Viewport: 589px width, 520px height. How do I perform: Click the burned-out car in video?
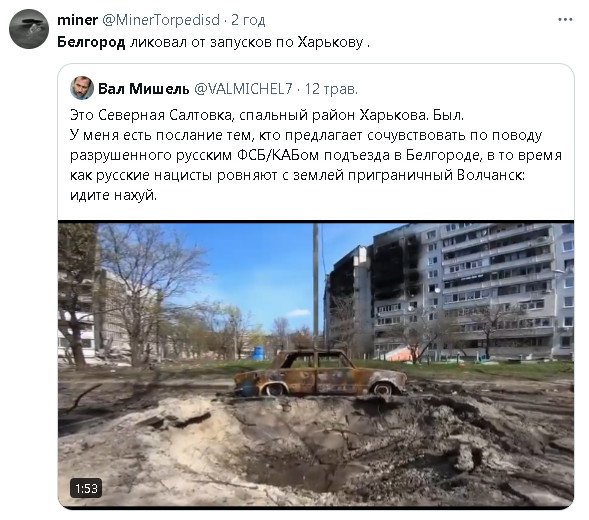[320, 373]
